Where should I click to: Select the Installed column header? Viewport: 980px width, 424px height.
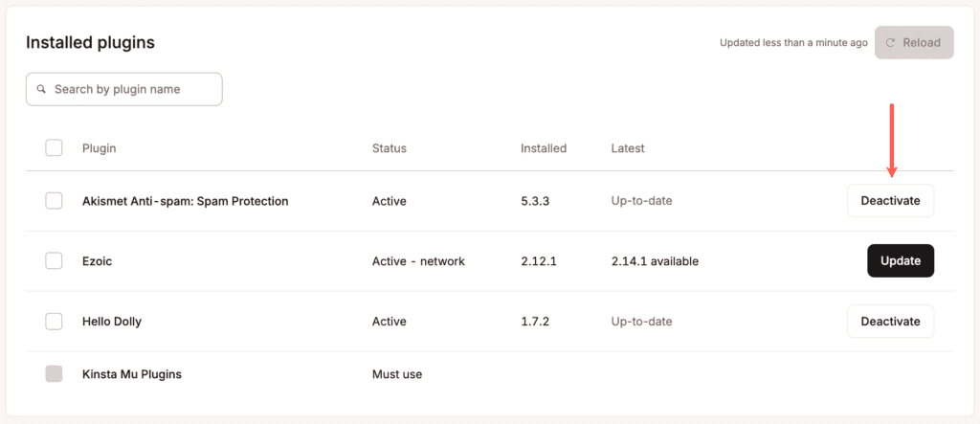point(544,148)
